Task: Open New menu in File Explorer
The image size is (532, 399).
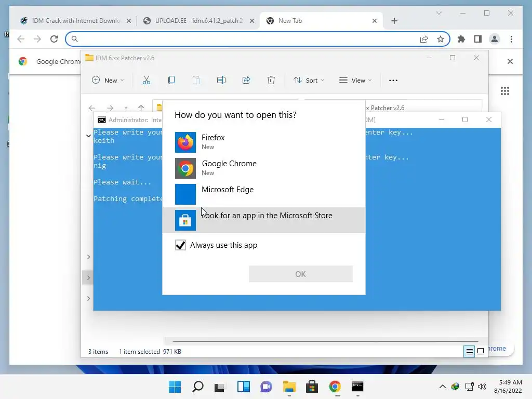Action: coord(108,81)
